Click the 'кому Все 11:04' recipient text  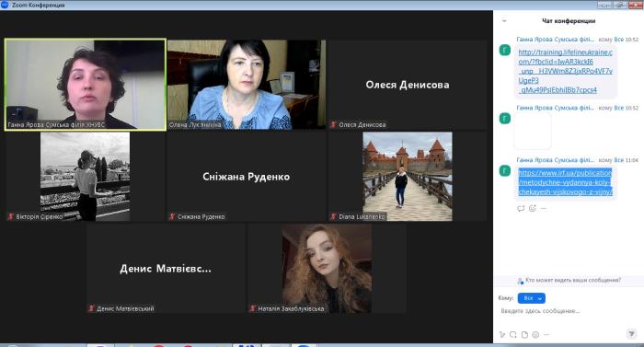618,160
